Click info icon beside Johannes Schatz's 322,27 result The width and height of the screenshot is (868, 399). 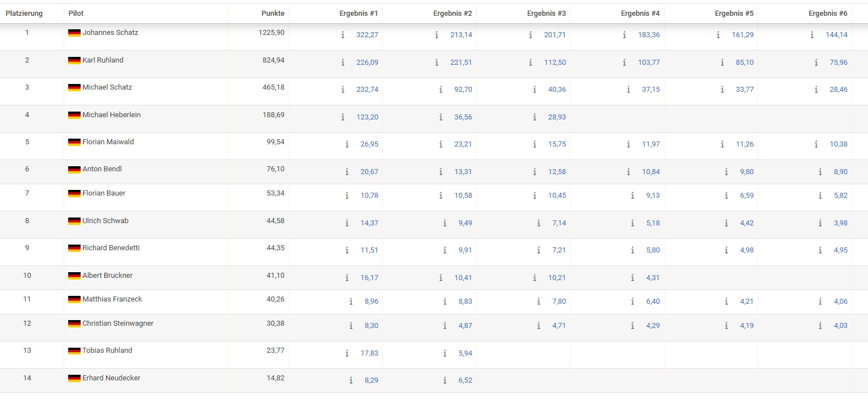coord(343,35)
